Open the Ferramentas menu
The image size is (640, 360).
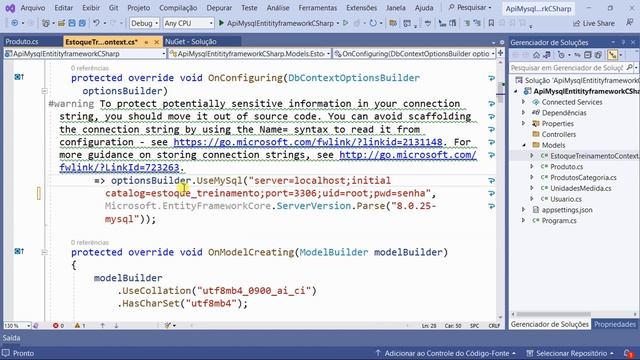pos(318,8)
